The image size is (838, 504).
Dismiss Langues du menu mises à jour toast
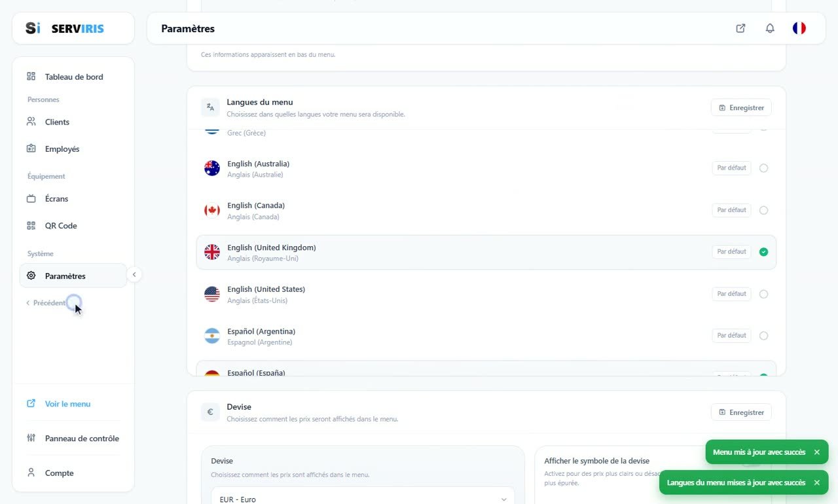click(x=816, y=482)
